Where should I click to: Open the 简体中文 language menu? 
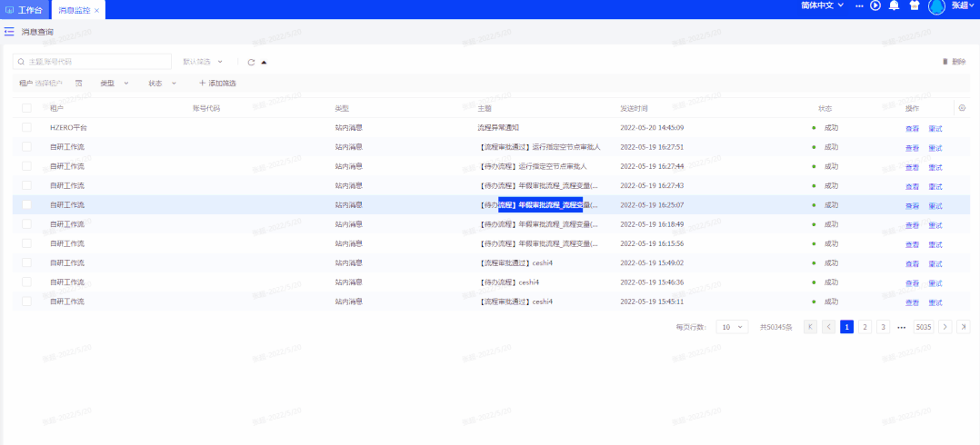click(809, 6)
